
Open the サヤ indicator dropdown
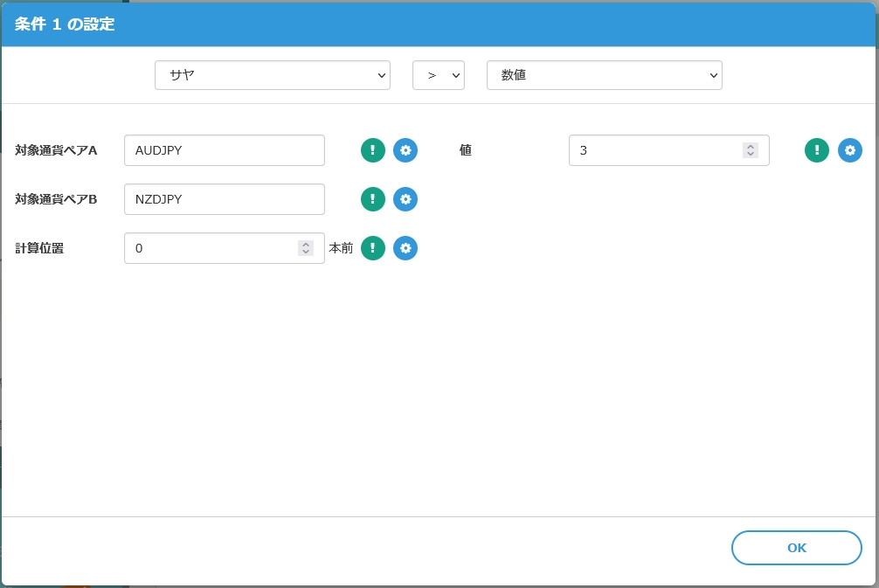pyautogui.click(x=273, y=75)
